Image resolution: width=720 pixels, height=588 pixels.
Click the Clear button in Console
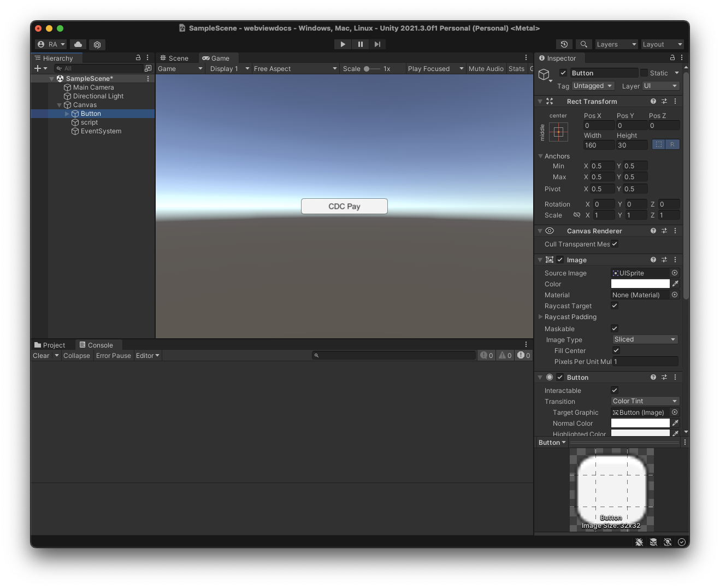coord(41,355)
